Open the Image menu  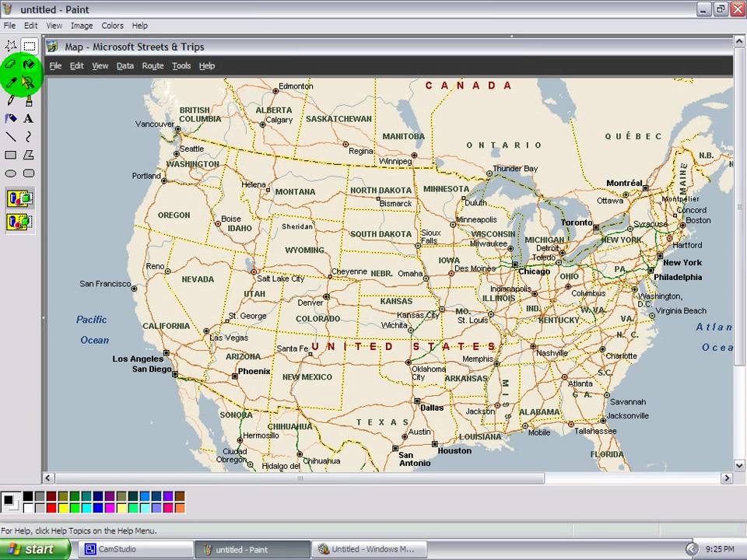pos(82,26)
